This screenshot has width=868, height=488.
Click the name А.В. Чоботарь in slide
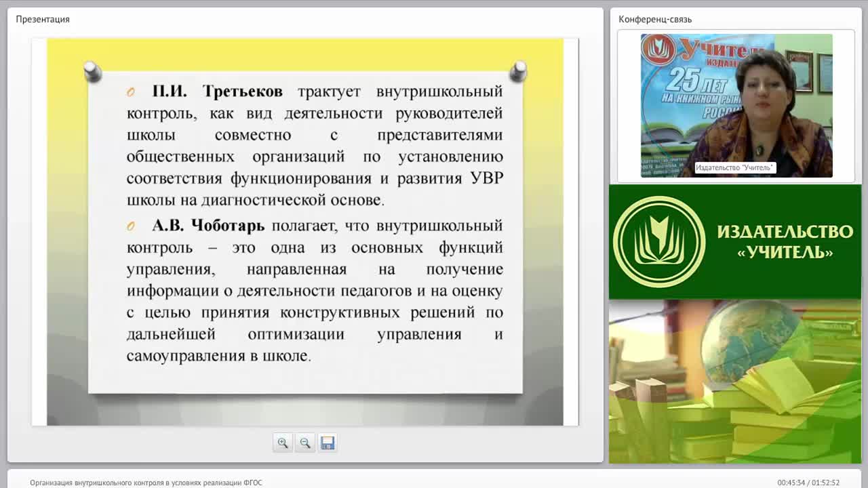click(208, 226)
